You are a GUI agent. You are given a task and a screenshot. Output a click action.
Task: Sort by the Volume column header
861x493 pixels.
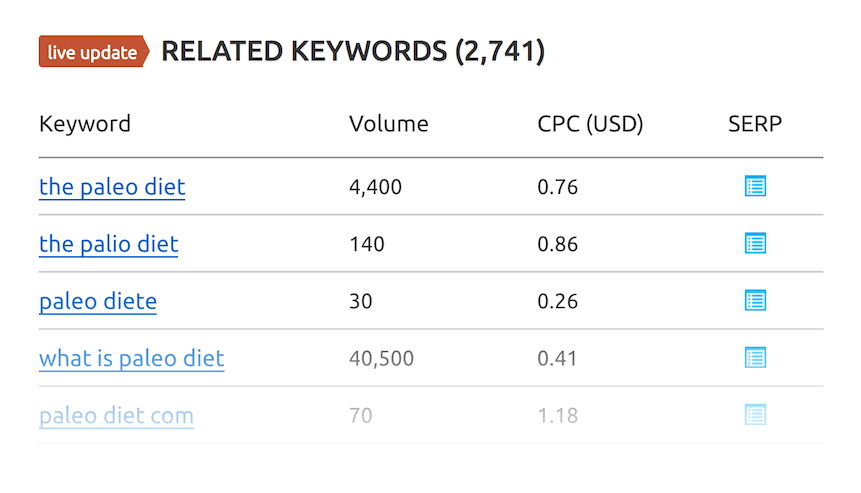tap(389, 124)
